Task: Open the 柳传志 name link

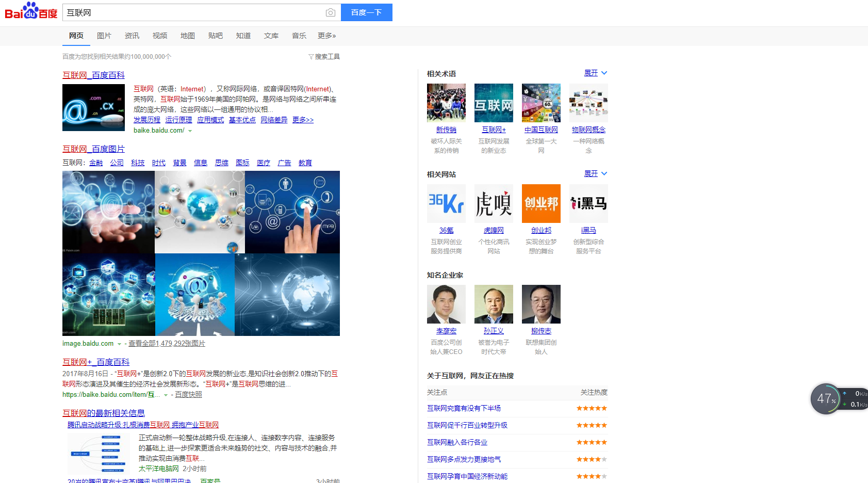Action: [541, 331]
